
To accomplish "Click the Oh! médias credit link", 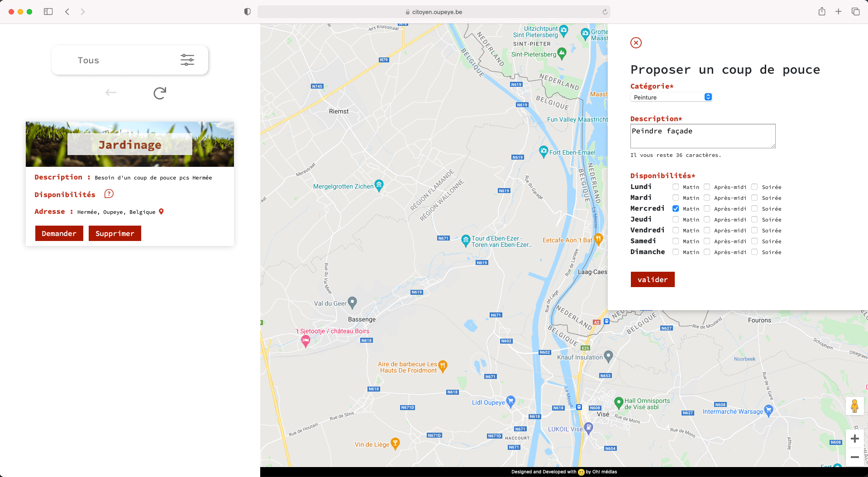I will point(605,472).
